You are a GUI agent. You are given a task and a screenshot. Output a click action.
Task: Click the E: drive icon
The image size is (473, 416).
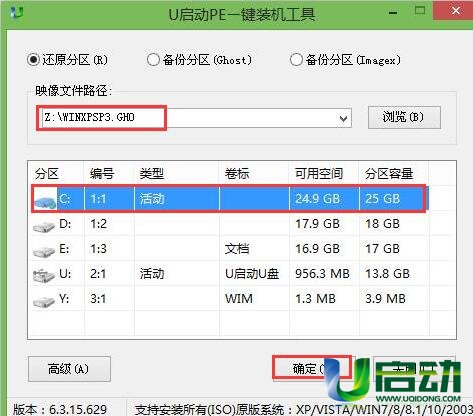(44, 250)
